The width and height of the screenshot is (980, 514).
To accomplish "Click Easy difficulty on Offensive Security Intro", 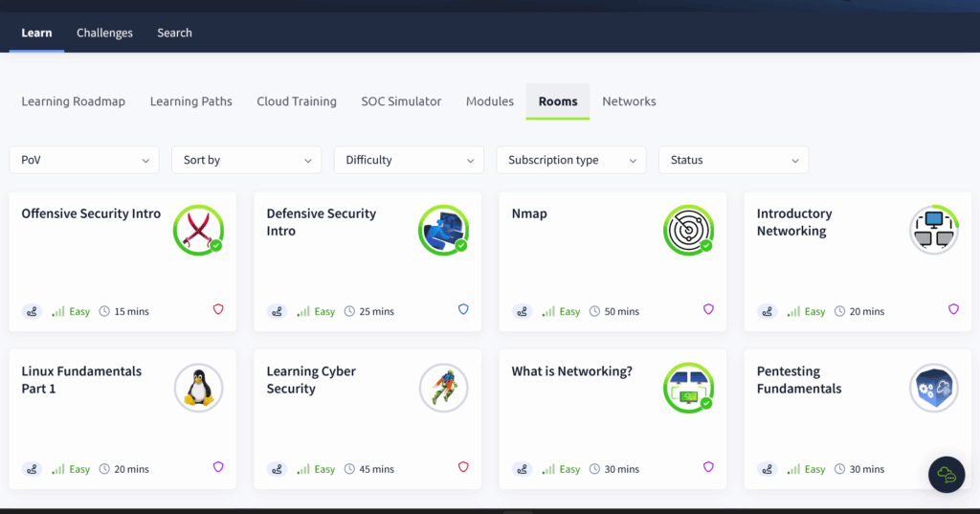I will tap(79, 311).
